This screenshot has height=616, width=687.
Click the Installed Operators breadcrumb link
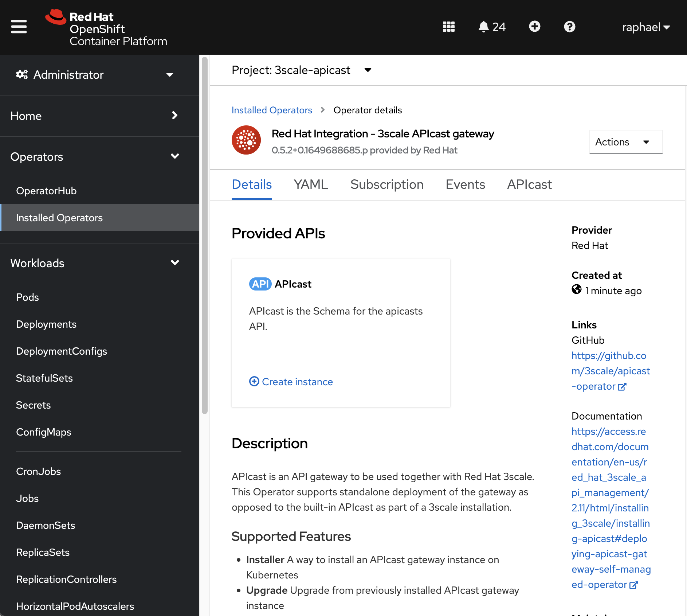click(x=272, y=110)
